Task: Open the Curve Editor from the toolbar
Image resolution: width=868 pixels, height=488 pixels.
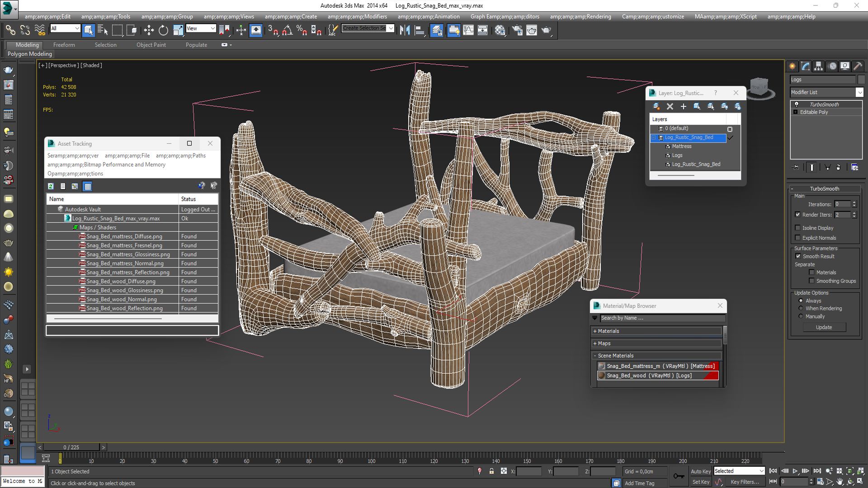Action: (x=468, y=30)
